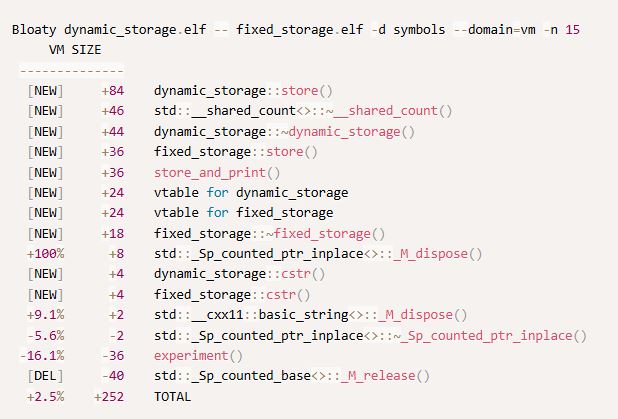Click the +252 total size value
The height and width of the screenshot is (419, 618).
tap(112, 396)
